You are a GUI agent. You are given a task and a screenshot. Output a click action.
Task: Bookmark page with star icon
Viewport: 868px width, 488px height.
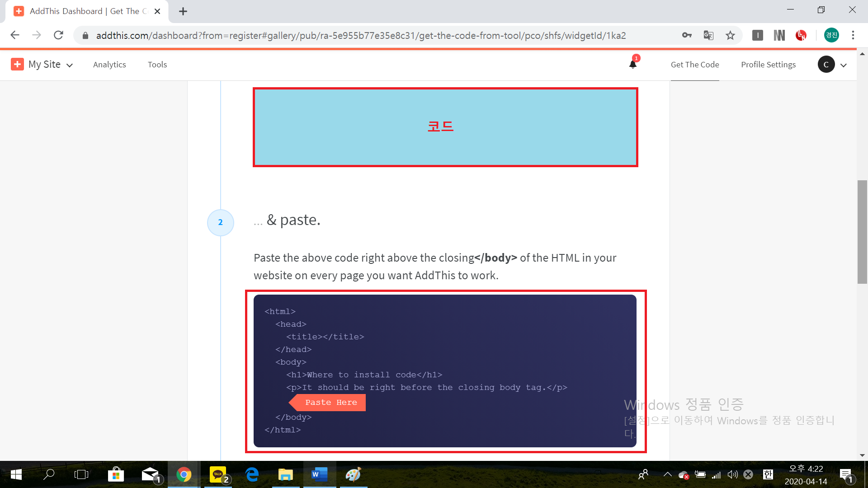(x=730, y=35)
